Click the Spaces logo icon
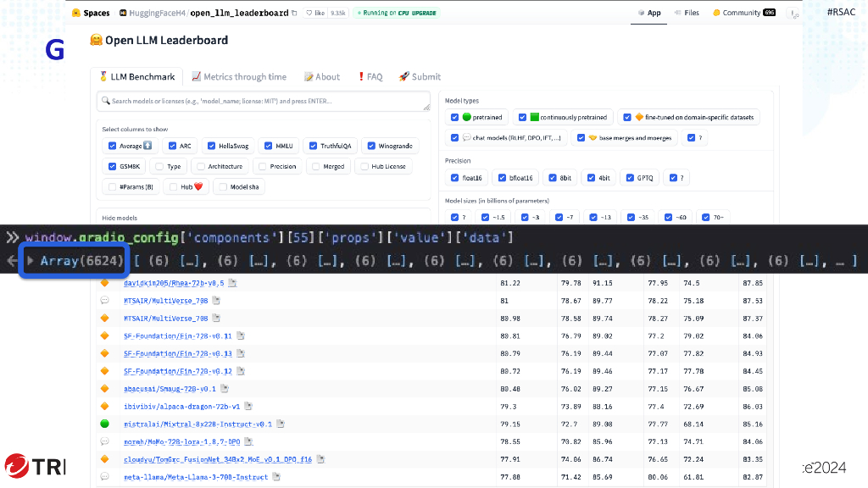The height and width of the screenshot is (488, 868). (76, 14)
